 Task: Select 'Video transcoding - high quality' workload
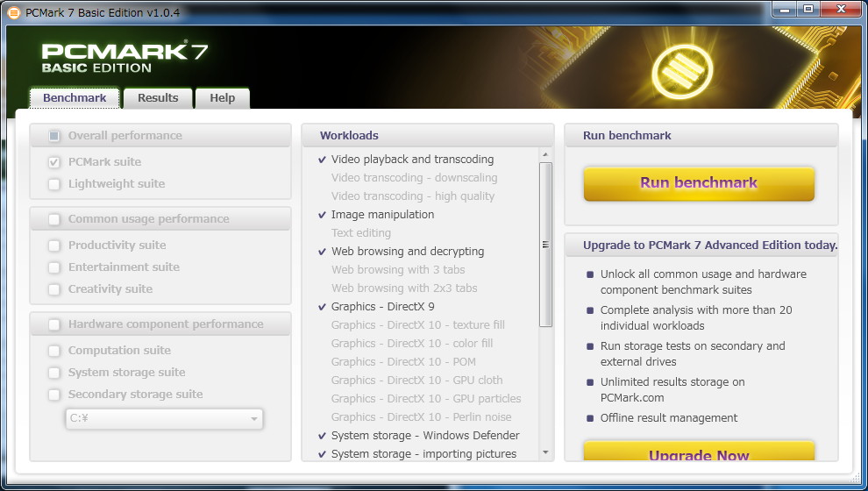[x=413, y=196]
